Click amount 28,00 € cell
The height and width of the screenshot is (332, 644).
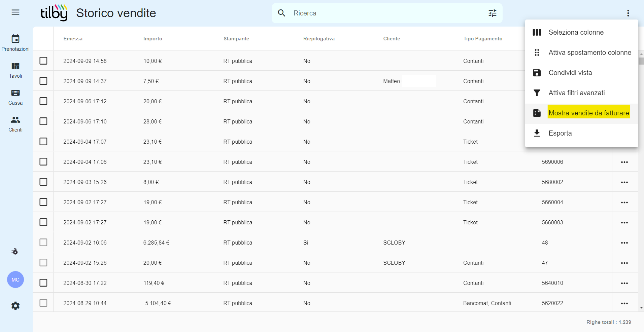tap(152, 121)
